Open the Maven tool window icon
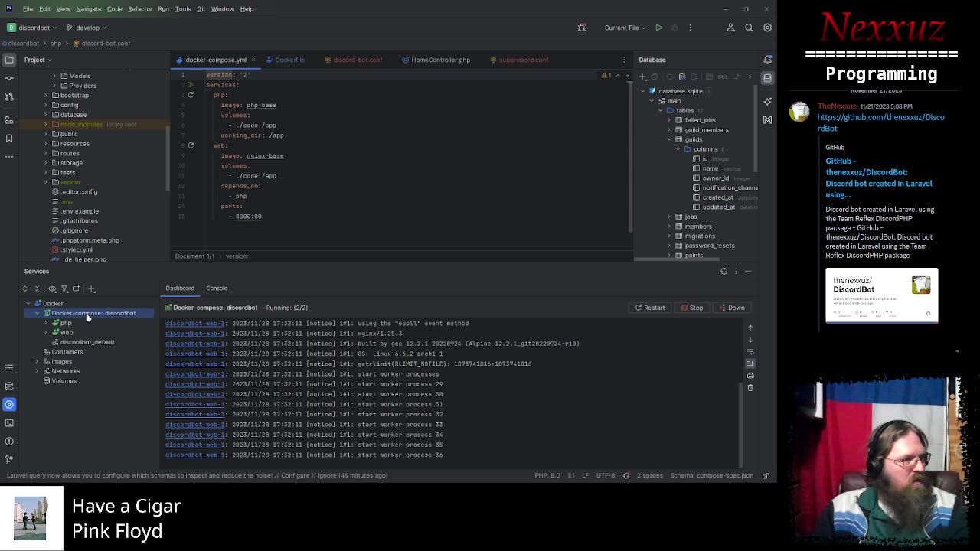 767,120
